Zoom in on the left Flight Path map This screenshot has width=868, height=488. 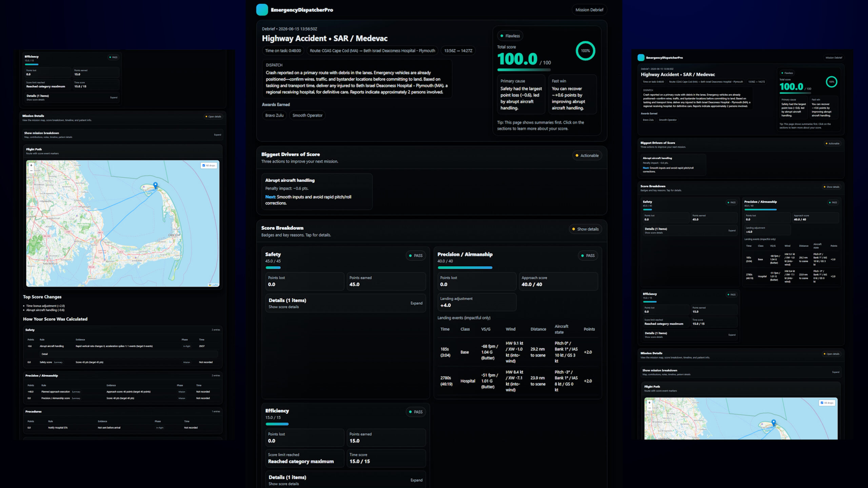click(31, 165)
